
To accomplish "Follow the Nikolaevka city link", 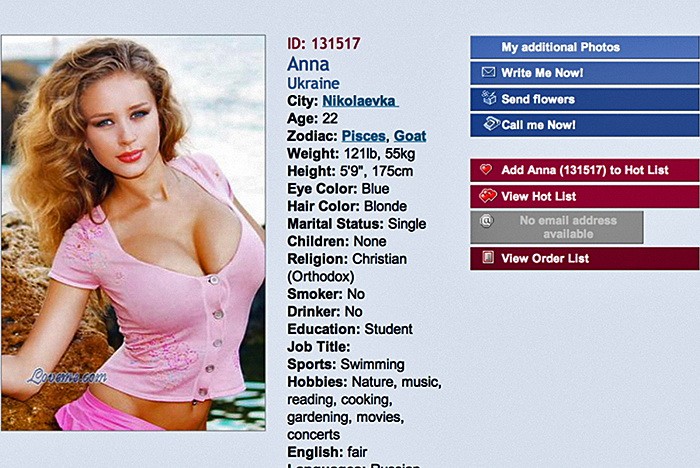I will pyautogui.click(x=360, y=101).
